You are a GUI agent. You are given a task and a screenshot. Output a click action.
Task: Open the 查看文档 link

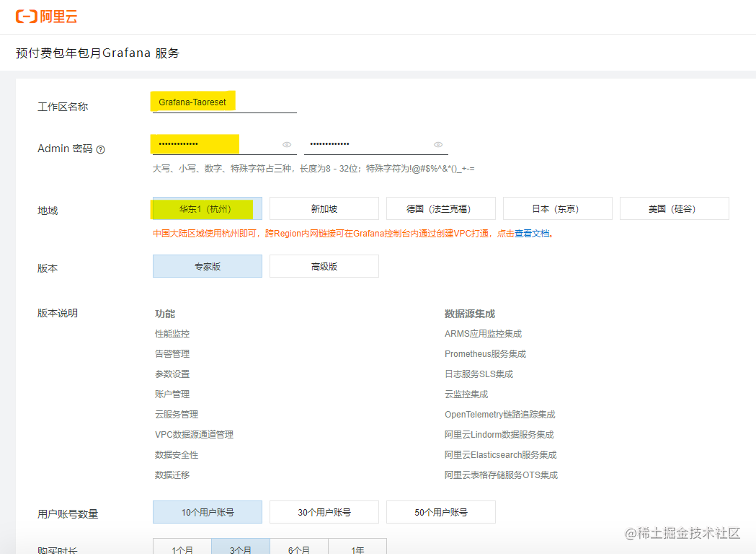[x=532, y=234]
